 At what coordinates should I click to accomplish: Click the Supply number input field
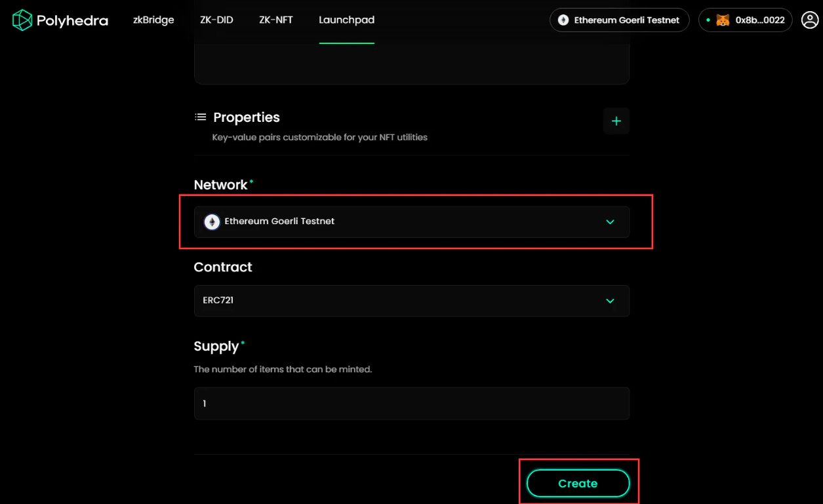[411, 404]
